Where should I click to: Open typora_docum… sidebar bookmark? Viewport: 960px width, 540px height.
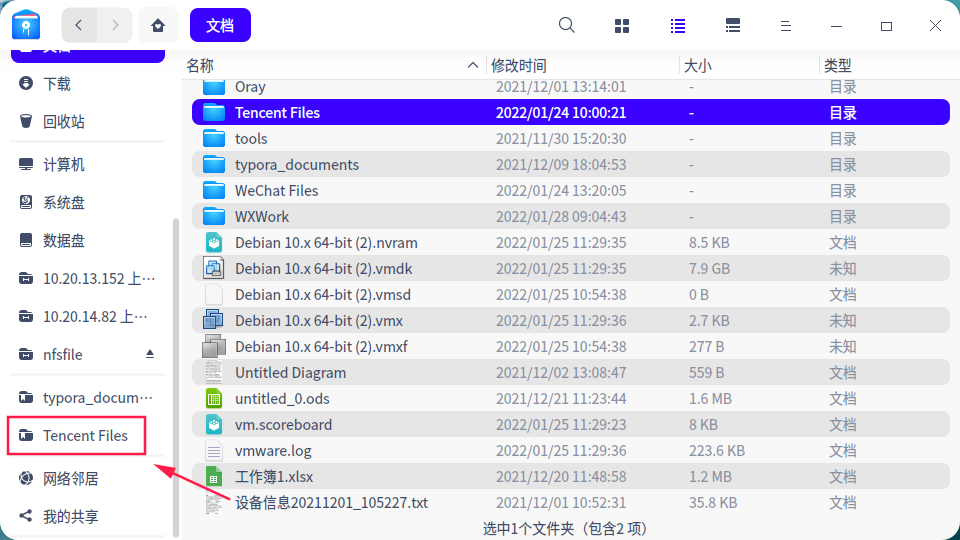[x=88, y=397]
